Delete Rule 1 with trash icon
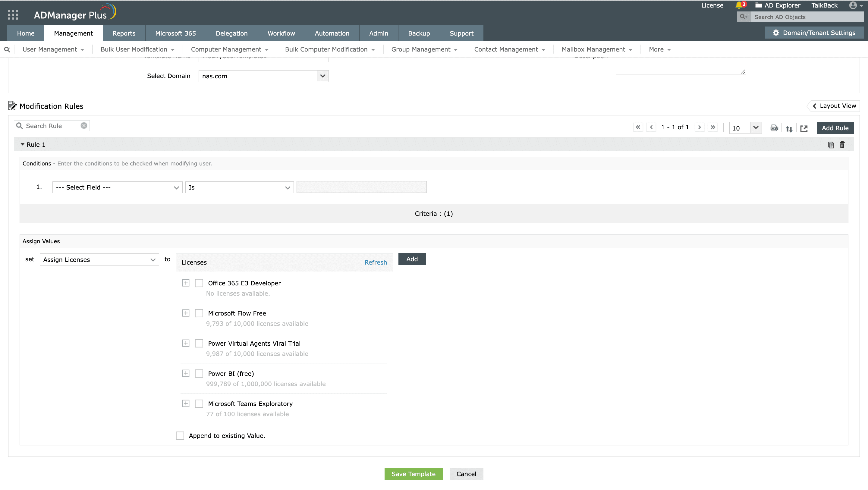The height and width of the screenshot is (490, 868). click(x=842, y=145)
